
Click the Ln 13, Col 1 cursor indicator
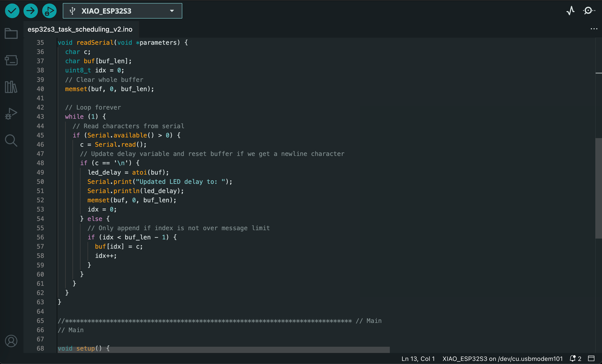coord(418,358)
